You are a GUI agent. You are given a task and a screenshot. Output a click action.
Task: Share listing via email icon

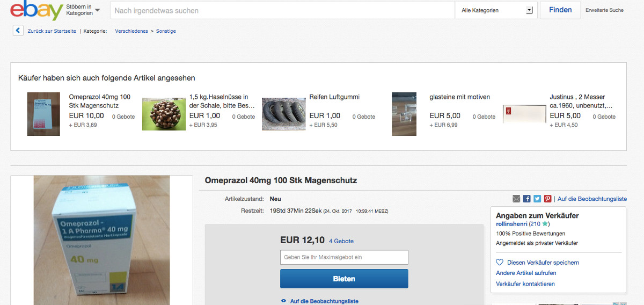(516, 199)
